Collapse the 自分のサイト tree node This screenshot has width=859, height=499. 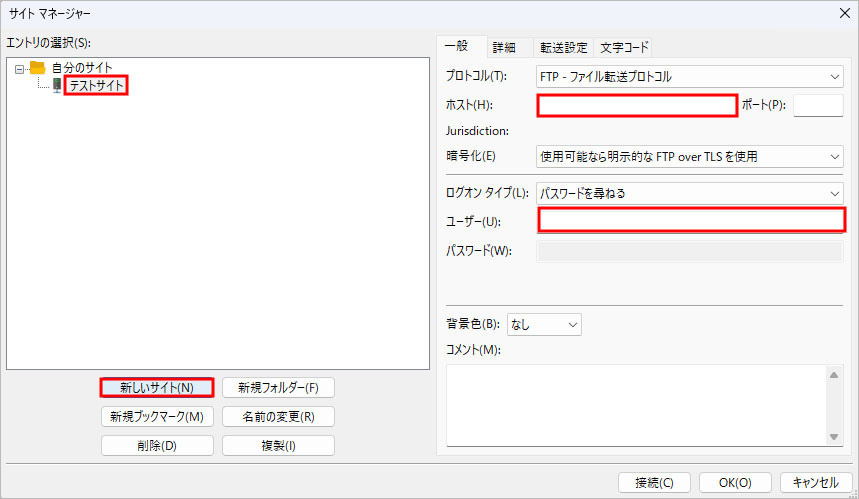coord(20,69)
